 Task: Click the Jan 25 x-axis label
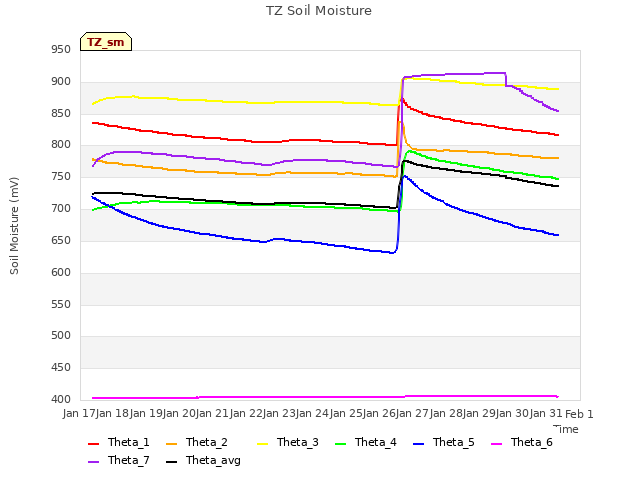pyautogui.click(x=345, y=414)
